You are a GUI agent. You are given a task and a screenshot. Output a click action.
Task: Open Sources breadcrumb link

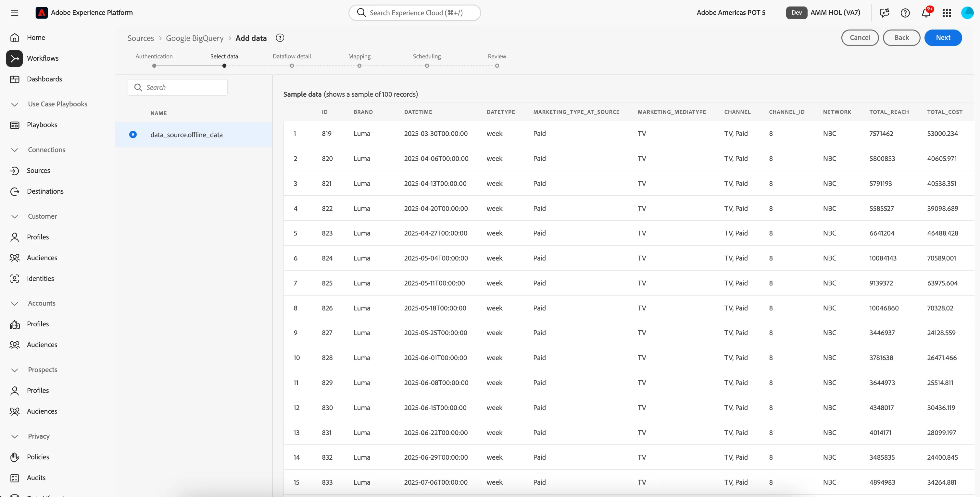point(141,38)
